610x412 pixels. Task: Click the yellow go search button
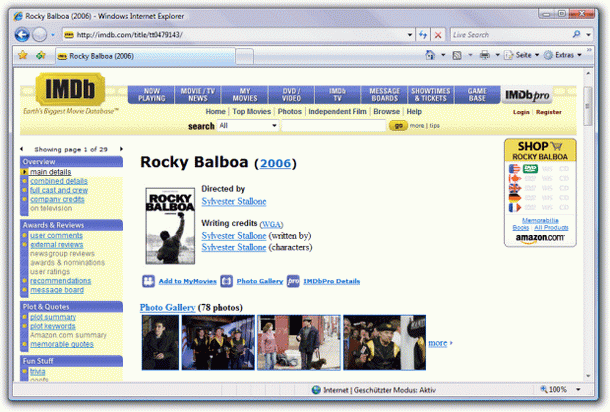398,126
